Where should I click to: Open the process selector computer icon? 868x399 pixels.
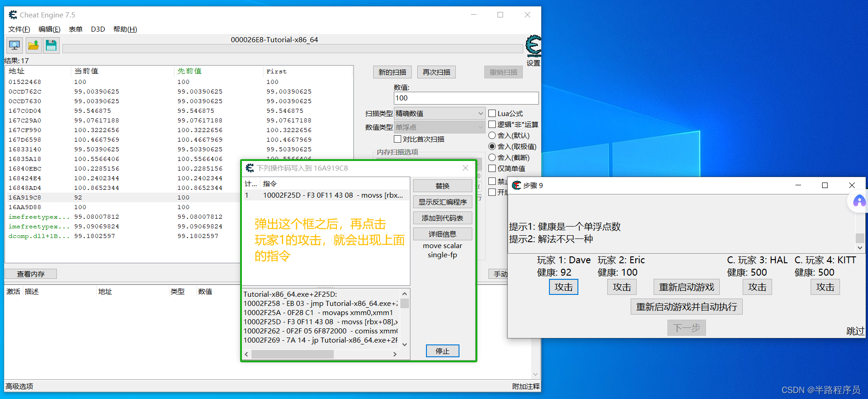click(15, 45)
